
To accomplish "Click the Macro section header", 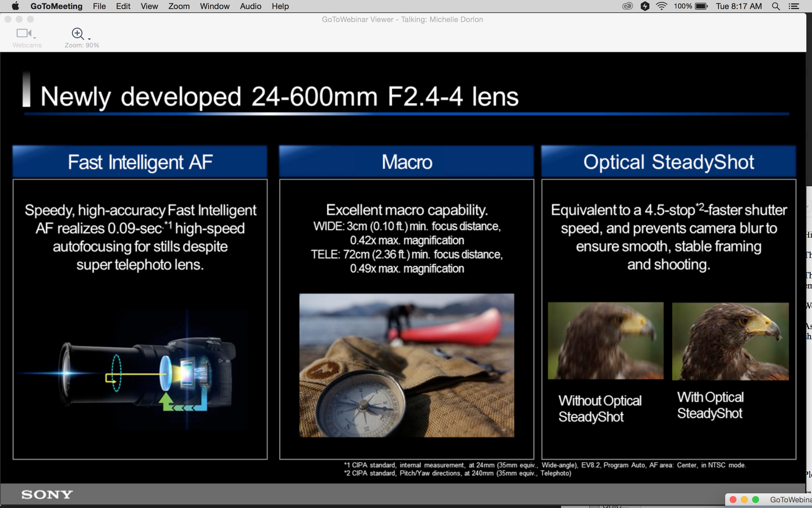I will pyautogui.click(x=406, y=162).
